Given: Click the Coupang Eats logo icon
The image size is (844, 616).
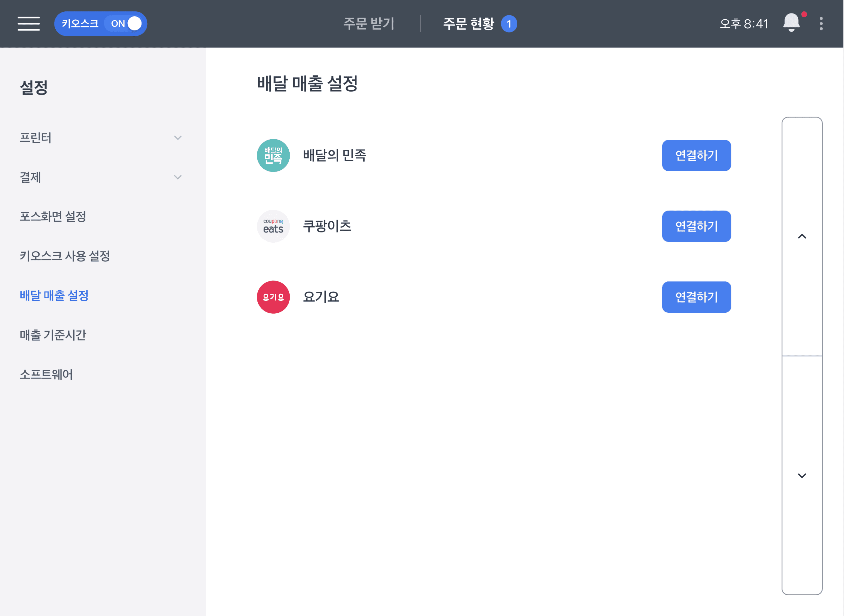Looking at the screenshot, I should pyautogui.click(x=273, y=226).
